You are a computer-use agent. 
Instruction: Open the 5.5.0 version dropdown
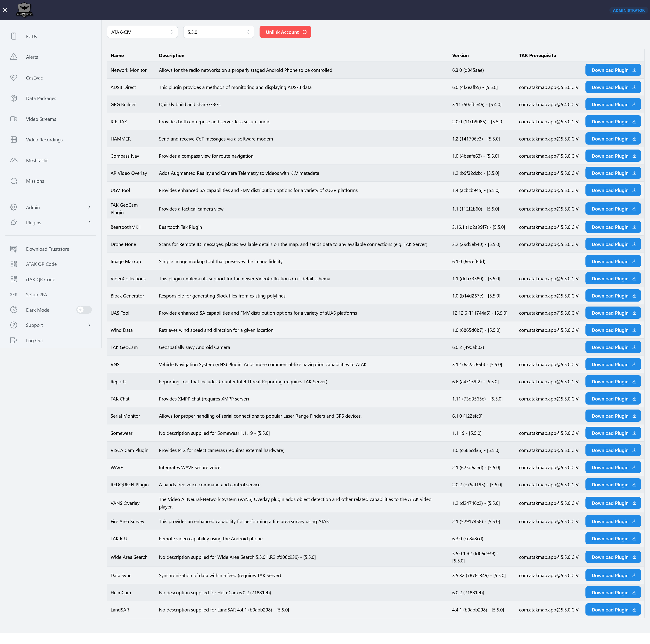coord(218,32)
